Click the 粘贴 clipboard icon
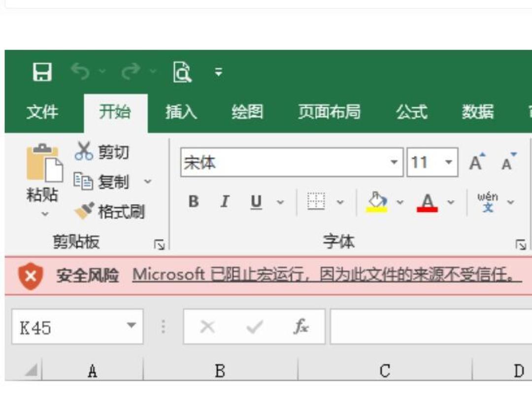 (44, 163)
